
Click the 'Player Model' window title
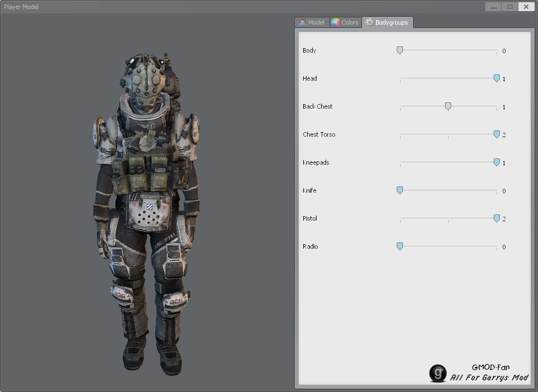tap(21, 7)
